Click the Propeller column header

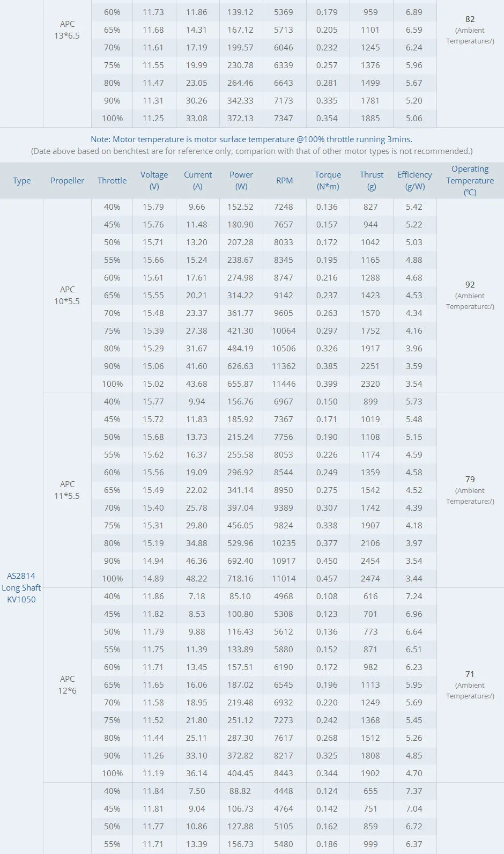(67, 181)
